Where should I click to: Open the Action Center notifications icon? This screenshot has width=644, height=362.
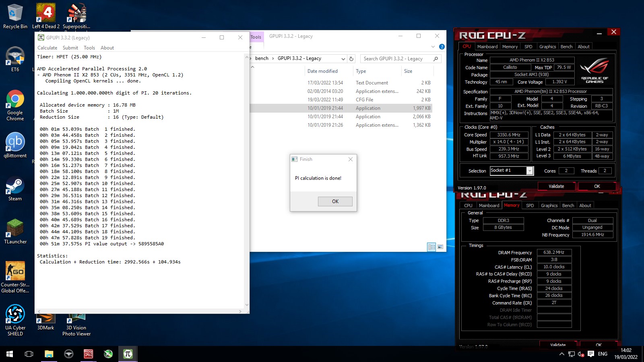(591, 354)
